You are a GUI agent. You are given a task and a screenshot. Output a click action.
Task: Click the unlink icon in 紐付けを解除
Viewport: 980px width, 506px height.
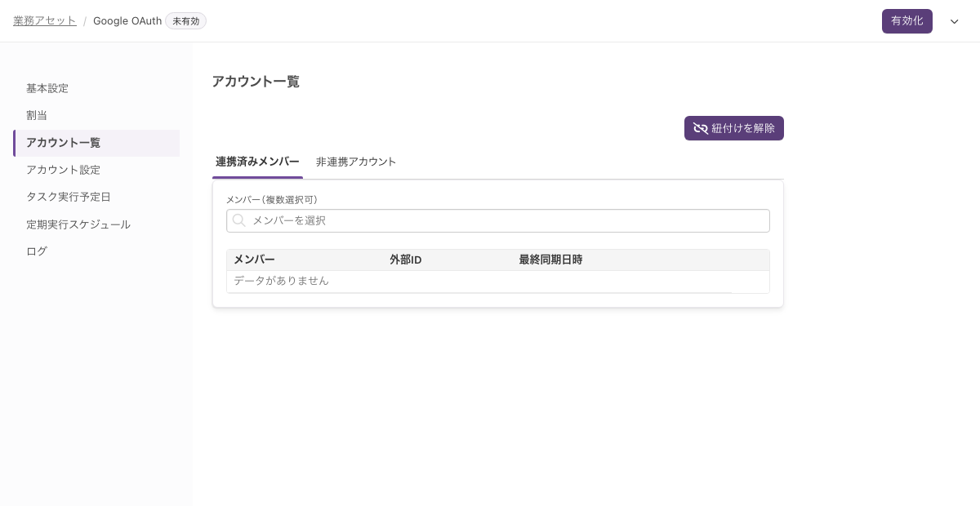point(700,128)
